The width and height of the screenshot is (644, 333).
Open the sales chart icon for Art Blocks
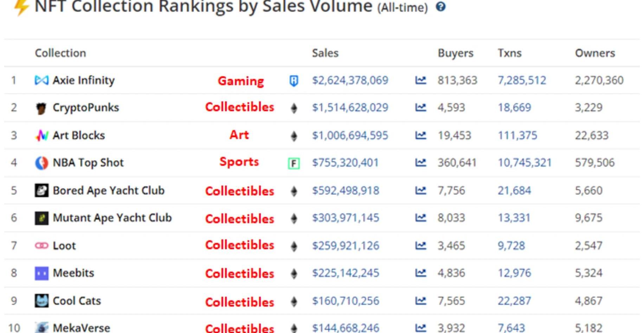pos(420,135)
